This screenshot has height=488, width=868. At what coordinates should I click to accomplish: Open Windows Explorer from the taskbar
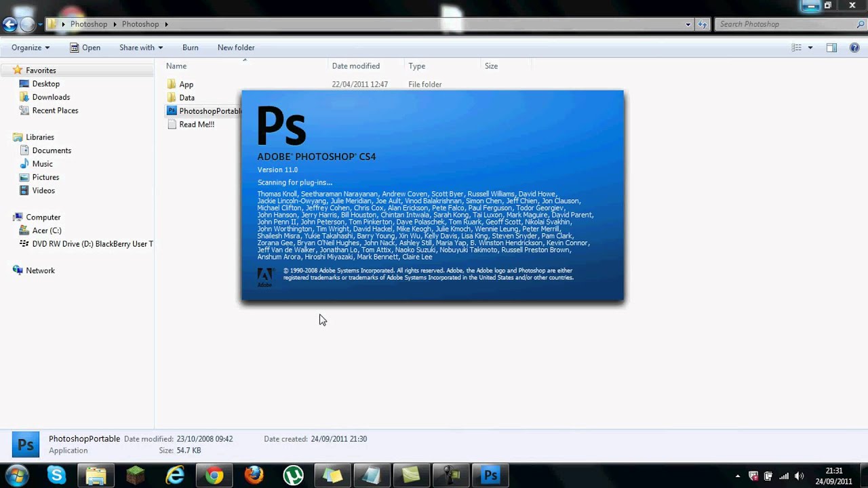[96, 476]
